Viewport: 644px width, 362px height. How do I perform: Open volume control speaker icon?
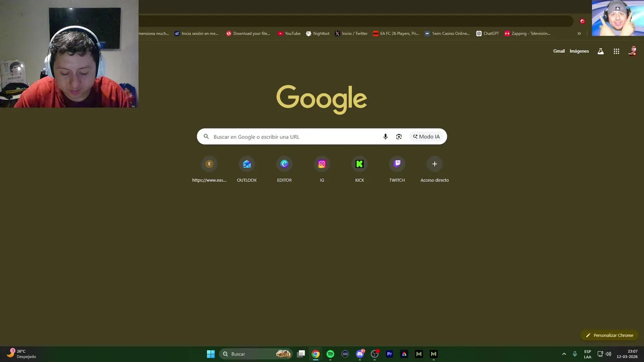[x=608, y=354]
